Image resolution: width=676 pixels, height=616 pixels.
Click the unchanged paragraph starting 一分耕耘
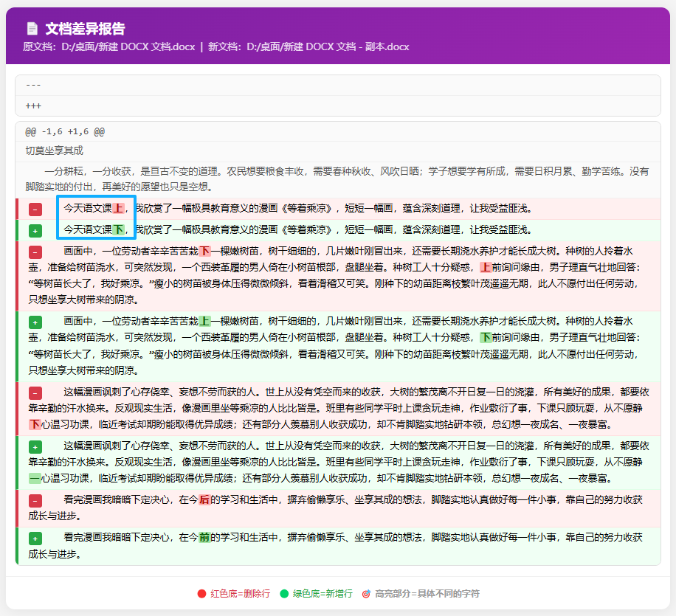coord(338,179)
